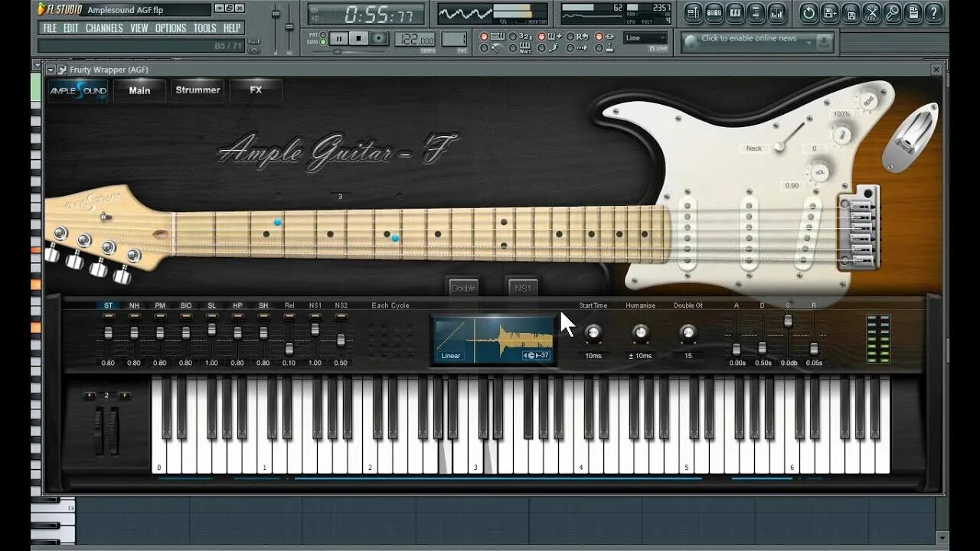
Task: Switch to the Main tab
Action: click(139, 90)
